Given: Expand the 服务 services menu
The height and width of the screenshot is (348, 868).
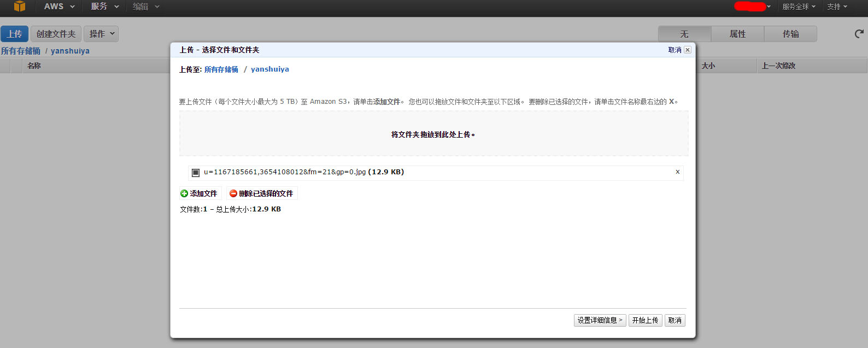Looking at the screenshot, I should (104, 7).
